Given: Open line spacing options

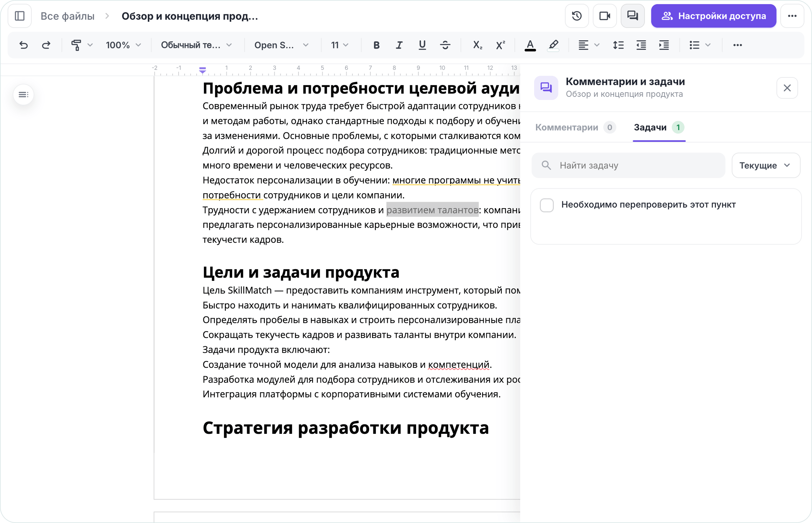Looking at the screenshot, I should (x=618, y=45).
